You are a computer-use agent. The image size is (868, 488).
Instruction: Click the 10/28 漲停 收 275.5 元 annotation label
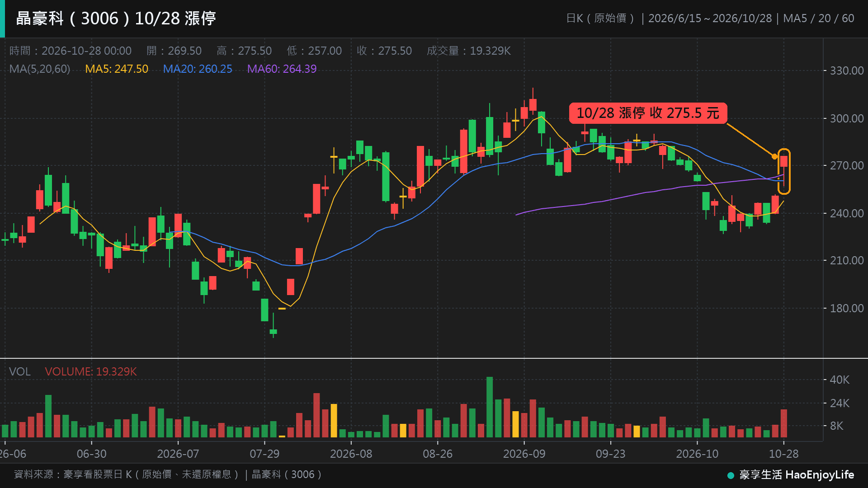[x=648, y=113]
